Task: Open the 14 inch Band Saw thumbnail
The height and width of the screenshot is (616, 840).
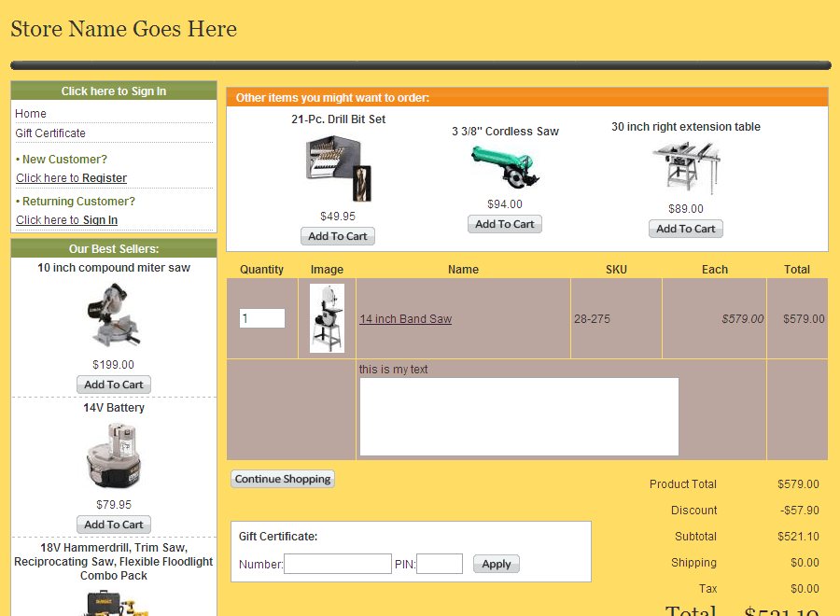Action: click(327, 318)
